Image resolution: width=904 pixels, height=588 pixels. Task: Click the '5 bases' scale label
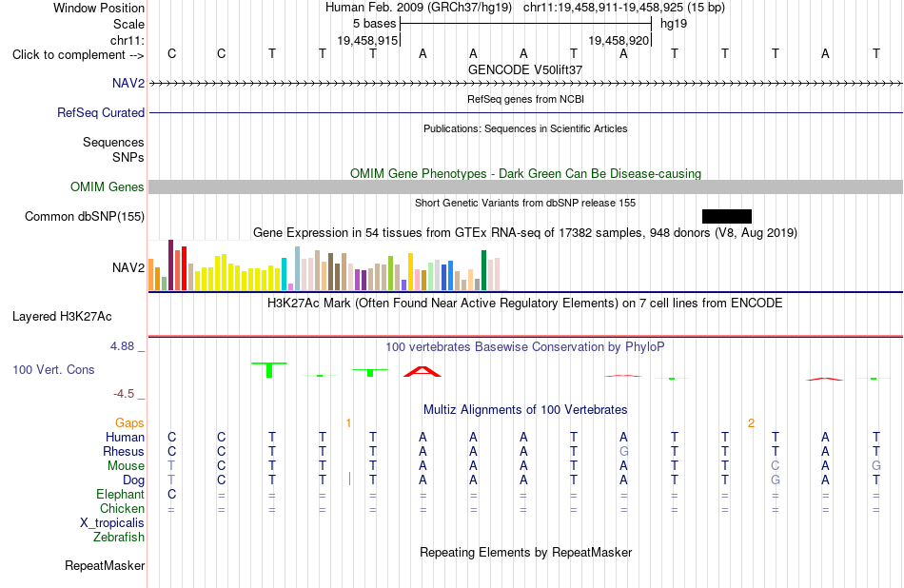[374, 24]
